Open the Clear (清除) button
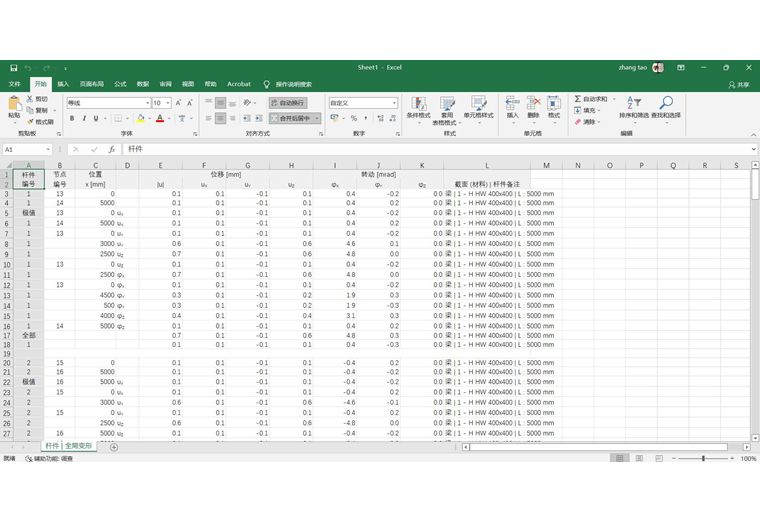 [587, 122]
